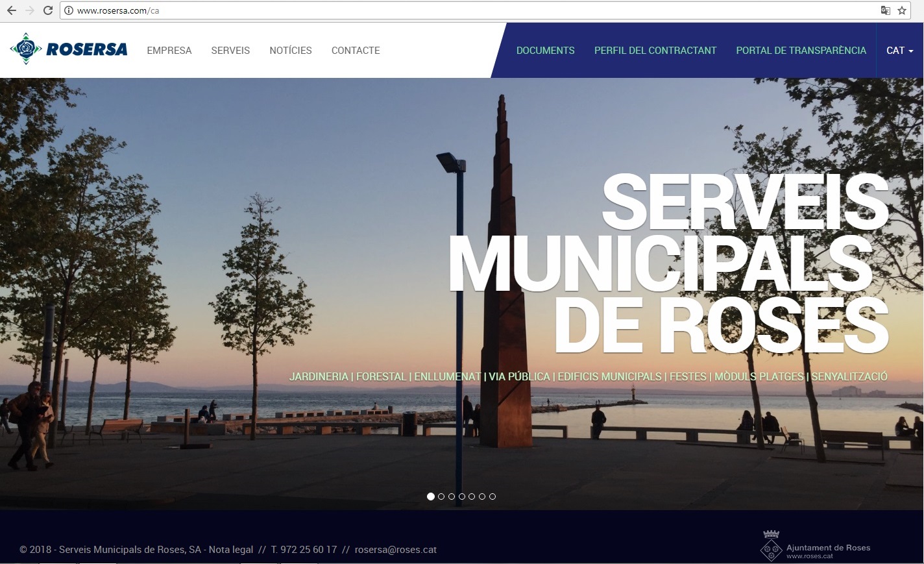Select the last carousel slide dot
This screenshot has width=924, height=564.
pyautogui.click(x=492, y=497)
